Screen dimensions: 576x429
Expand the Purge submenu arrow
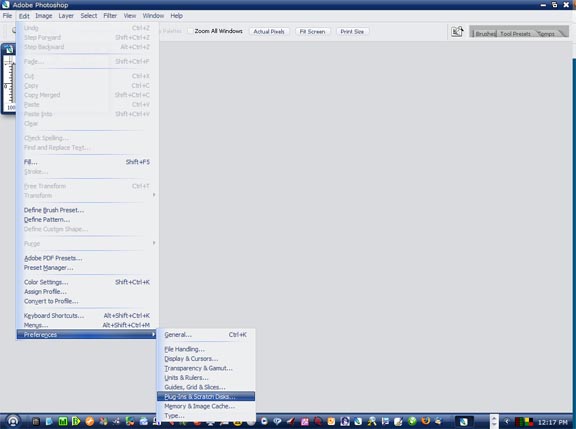(154, 243)
